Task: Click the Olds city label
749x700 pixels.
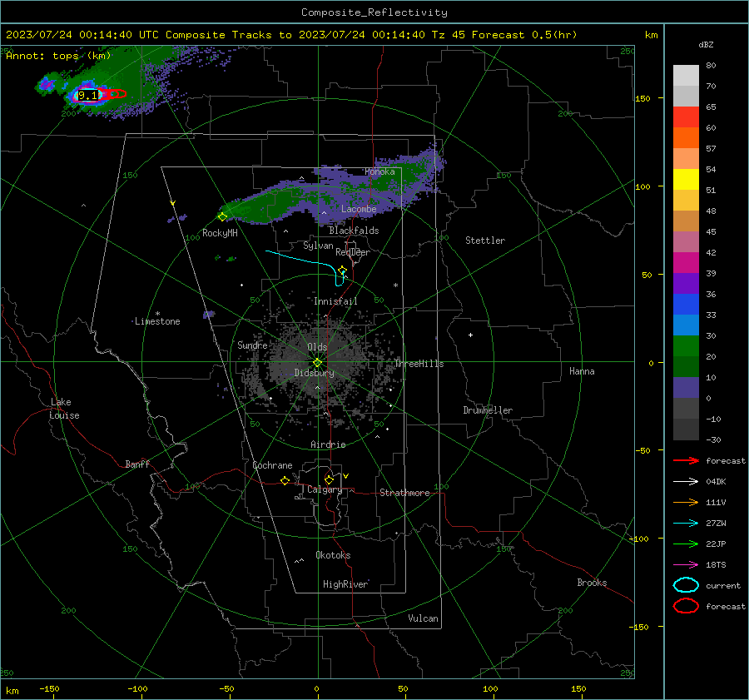Action: click(x=317, y=347)
